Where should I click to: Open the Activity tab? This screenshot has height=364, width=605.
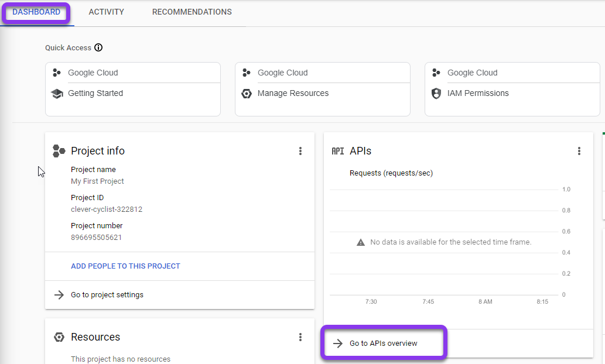[106, 12]
